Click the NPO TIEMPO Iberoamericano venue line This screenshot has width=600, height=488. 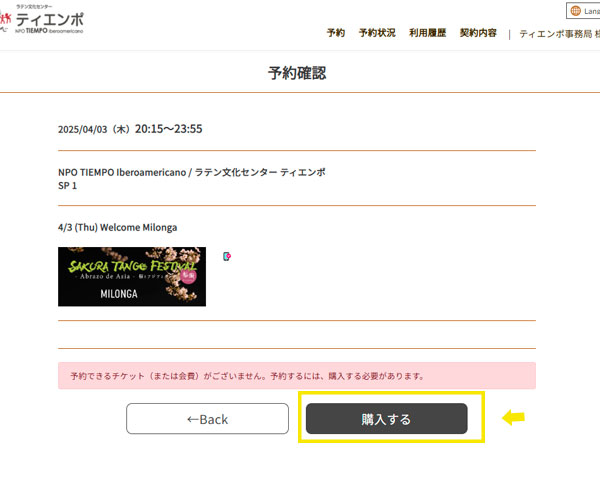192,172
